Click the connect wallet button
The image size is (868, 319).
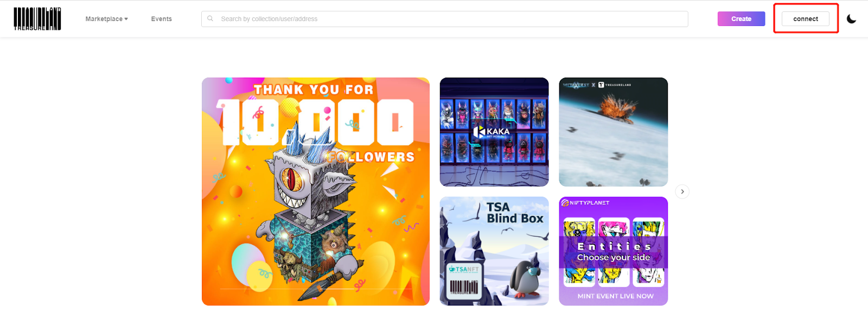(x=806, y=18)
